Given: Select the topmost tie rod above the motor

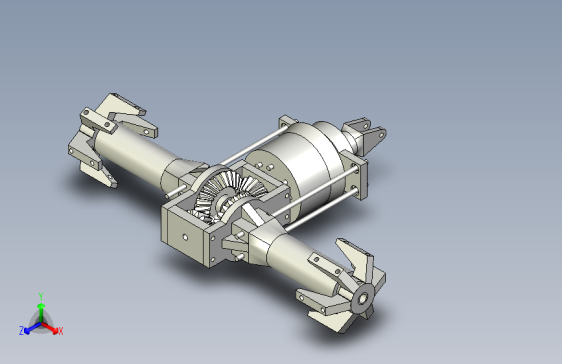Looking at the screenshot, I should tap(254, 145).
